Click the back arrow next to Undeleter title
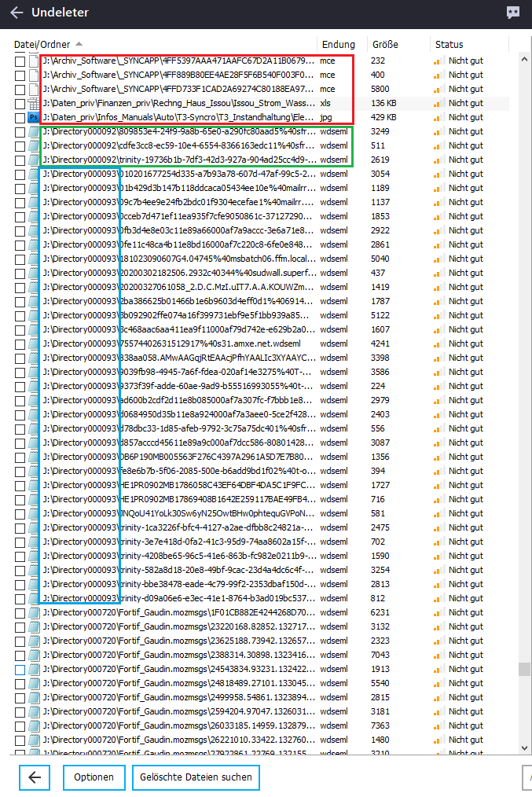Screen dimensions: 532x797 (x=17, y=13)
